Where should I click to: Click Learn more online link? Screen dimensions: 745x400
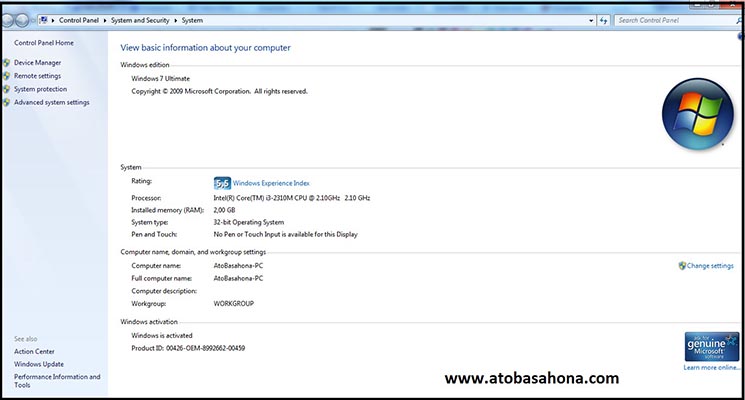click(711, 368)
